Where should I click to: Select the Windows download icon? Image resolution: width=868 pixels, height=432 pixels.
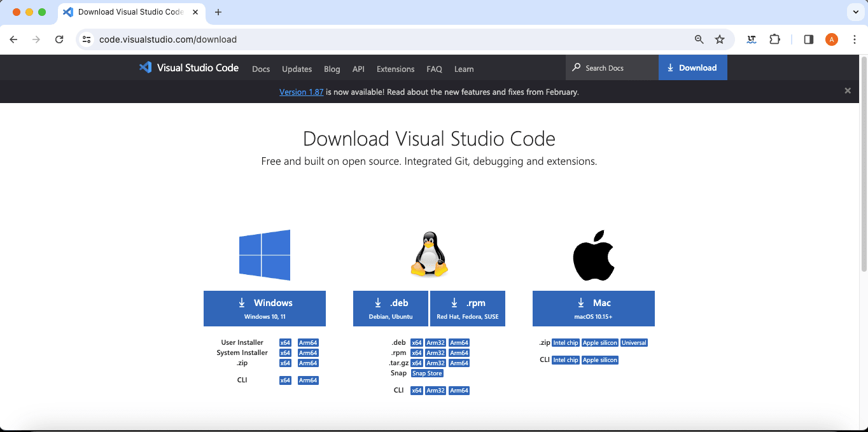pyautogui.click(x=242, y=302)
